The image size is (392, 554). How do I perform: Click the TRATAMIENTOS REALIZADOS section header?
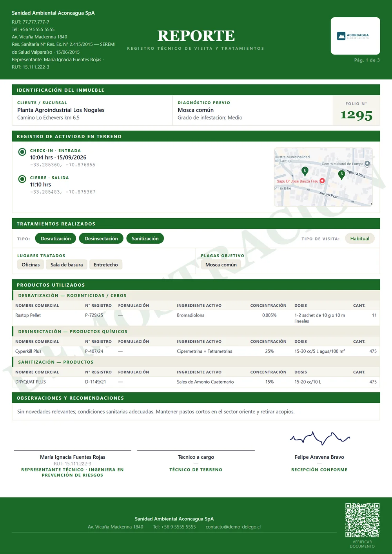click(196, 224)
